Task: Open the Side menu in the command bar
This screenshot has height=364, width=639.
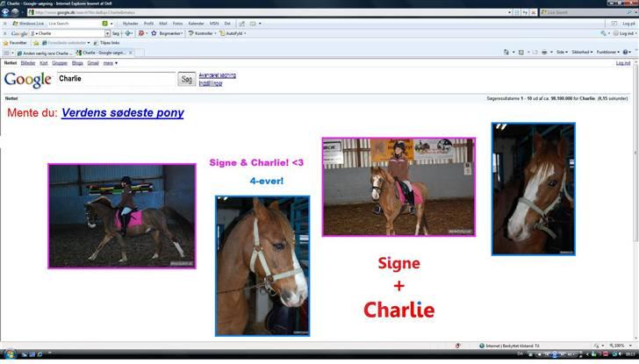Action: (x=562, y=52)
